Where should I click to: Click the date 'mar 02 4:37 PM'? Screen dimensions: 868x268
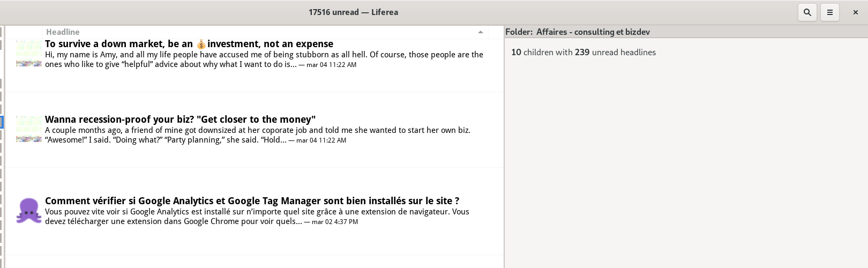335,222
